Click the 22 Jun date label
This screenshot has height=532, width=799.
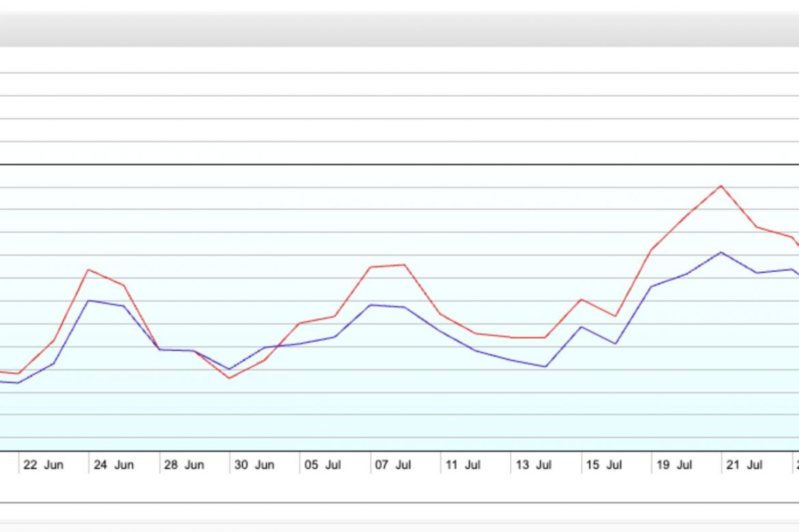pyautogui.click(x=43, y=465)
